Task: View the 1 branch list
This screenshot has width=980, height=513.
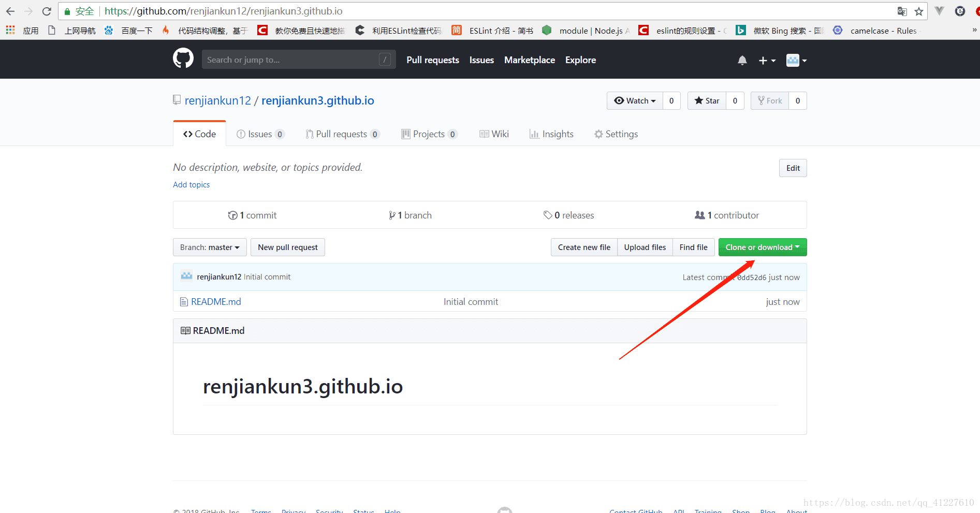Action: tap(410, 215)
